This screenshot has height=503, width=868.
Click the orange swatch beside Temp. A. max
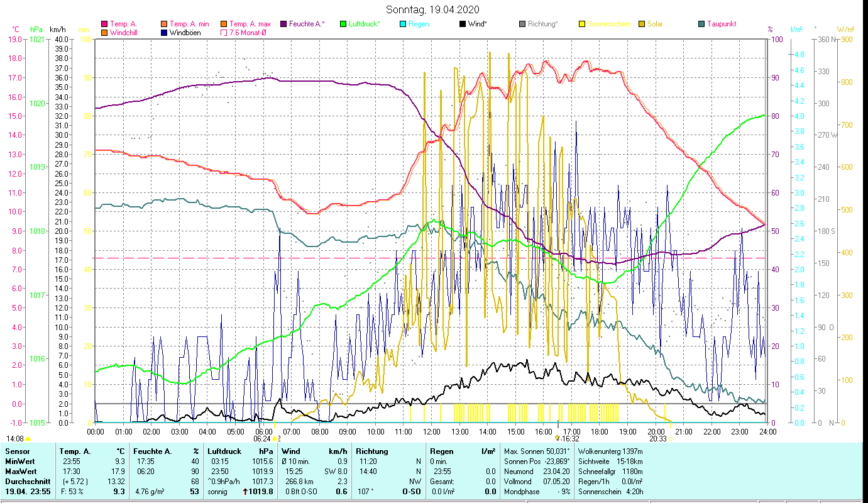coord(224,24)
